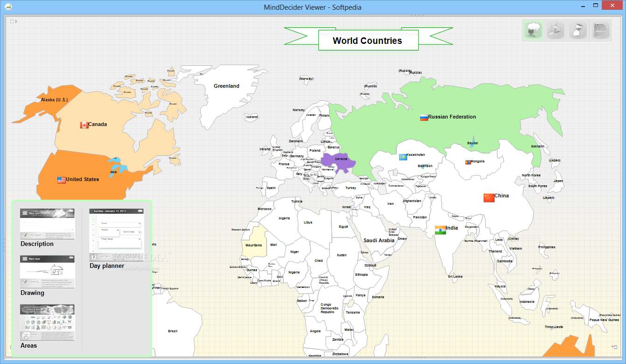Open the text report view icon
Screen dimensions: 626x364
pyautogui.click(x=601, y=30)
